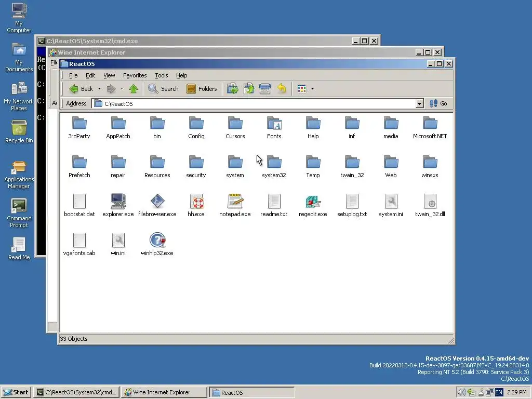Viewport: 532px width, 399px height.
Task: Select the system folder icon
Action: tap(235, 162)
